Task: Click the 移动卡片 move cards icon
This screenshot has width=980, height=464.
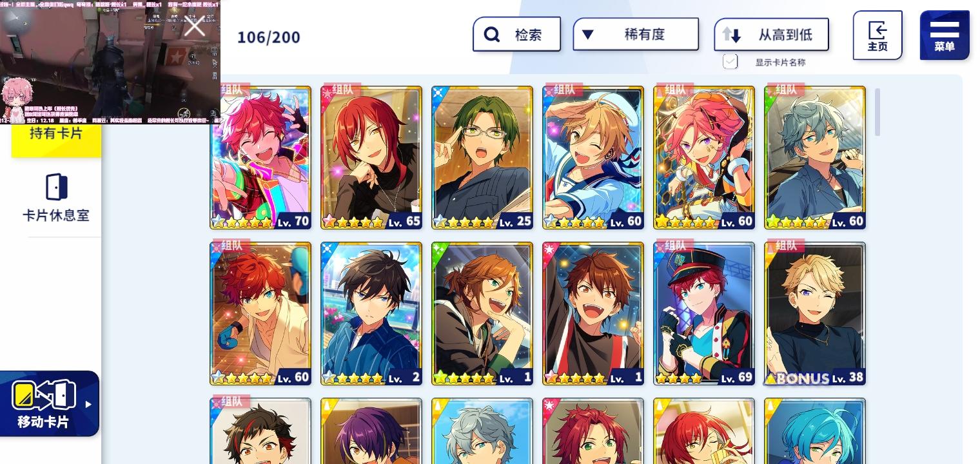Action: pos(43,396)
